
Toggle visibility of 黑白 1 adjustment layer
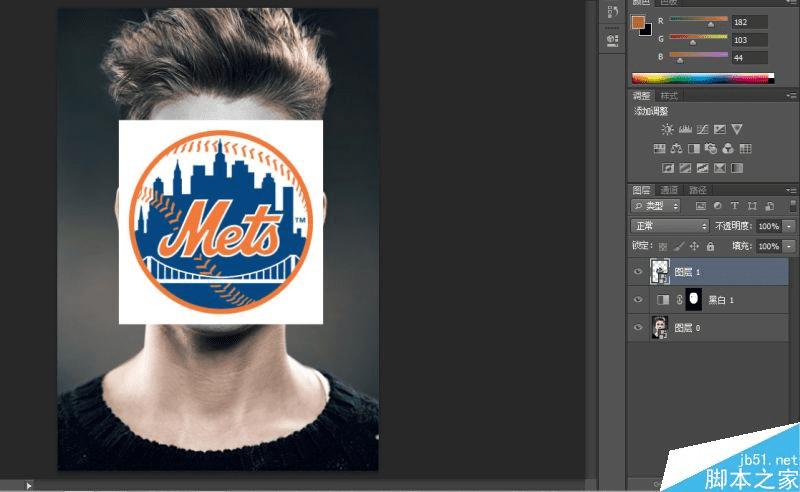pyautogui.click(x=638, y=300)
